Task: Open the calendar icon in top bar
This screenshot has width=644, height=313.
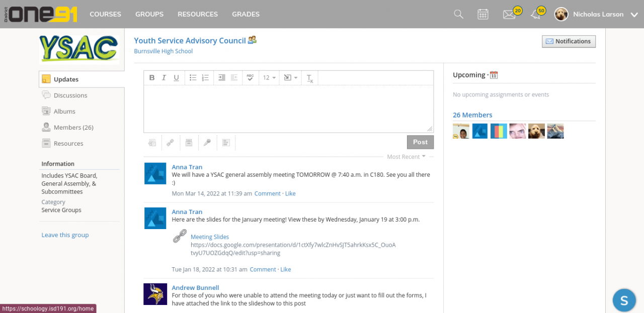Action: 483,14
